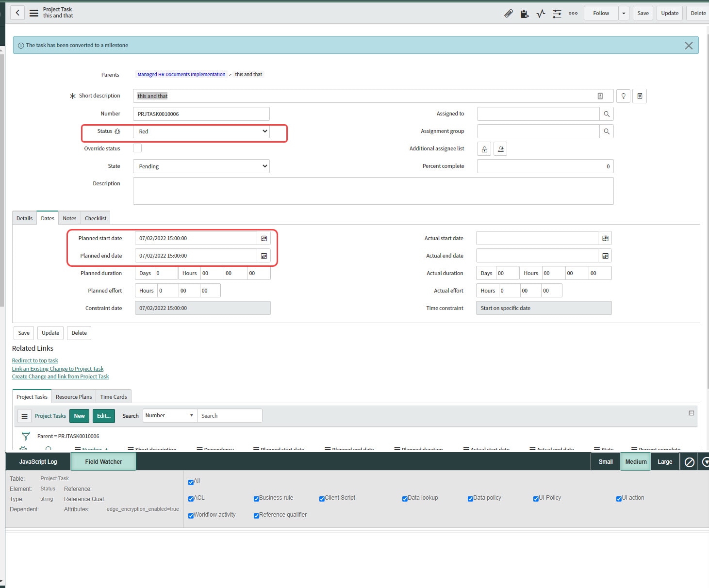Open the Project Tasks list menu icon

24,416
